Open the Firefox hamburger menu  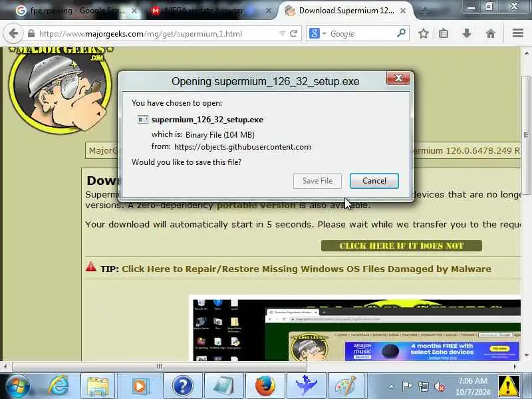coord(518,33)
